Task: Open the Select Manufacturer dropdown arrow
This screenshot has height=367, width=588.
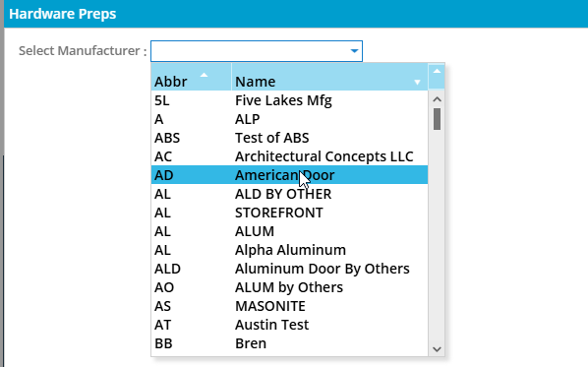Action: (x=354, y=51)
